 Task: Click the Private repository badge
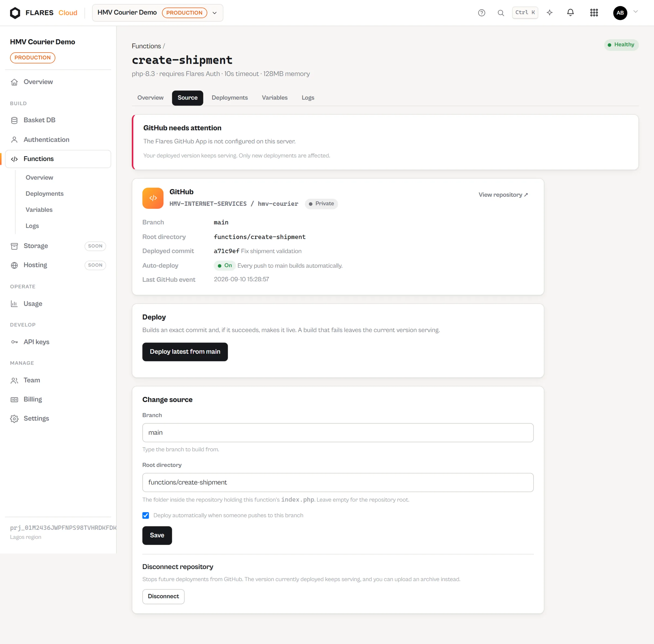point(321,204)
